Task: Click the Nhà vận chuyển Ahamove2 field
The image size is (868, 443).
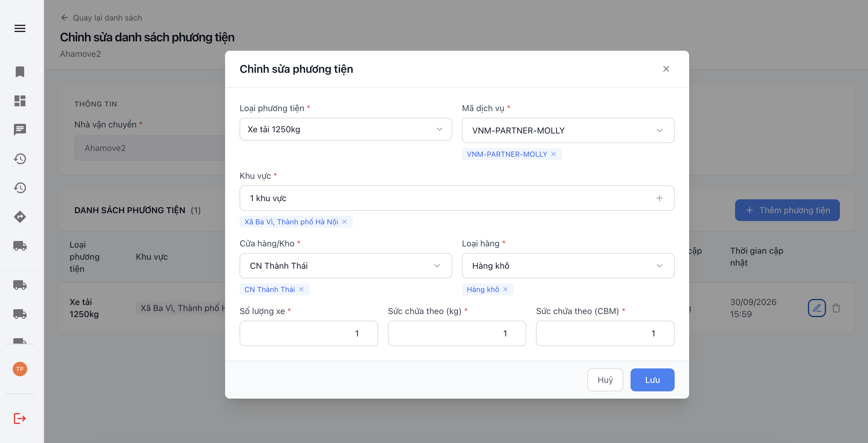Action: [150, 148]
